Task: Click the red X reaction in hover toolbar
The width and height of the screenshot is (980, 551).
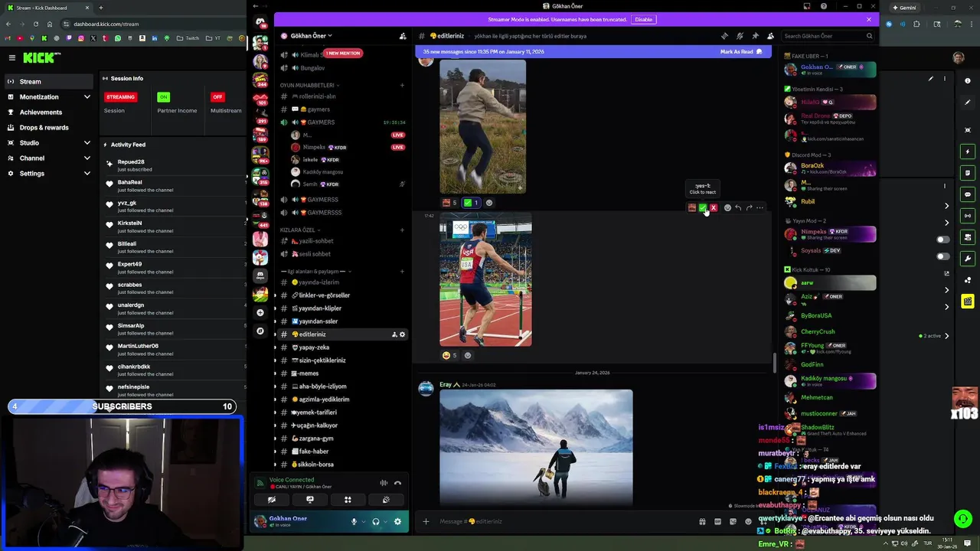Action: pos(714,207)
